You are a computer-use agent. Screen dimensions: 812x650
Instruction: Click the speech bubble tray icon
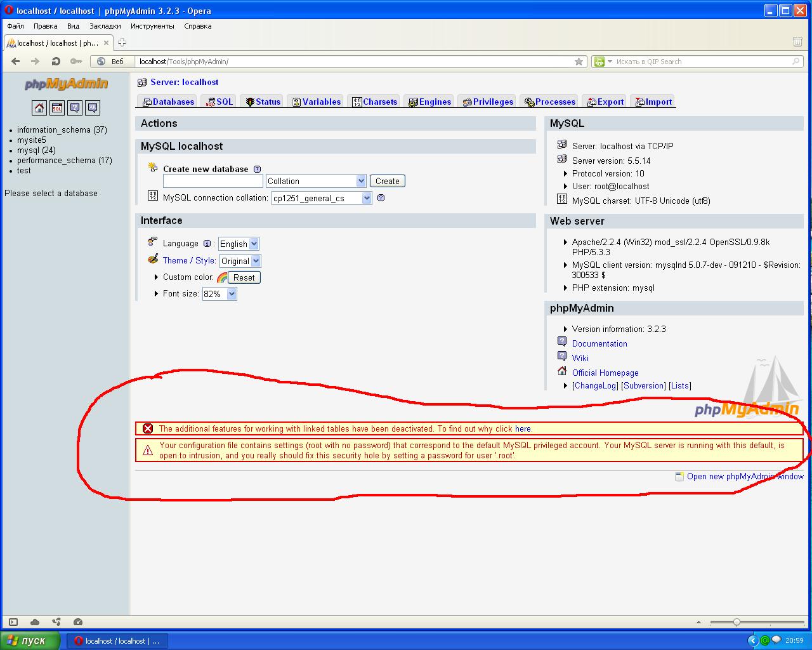pos(776,640)
